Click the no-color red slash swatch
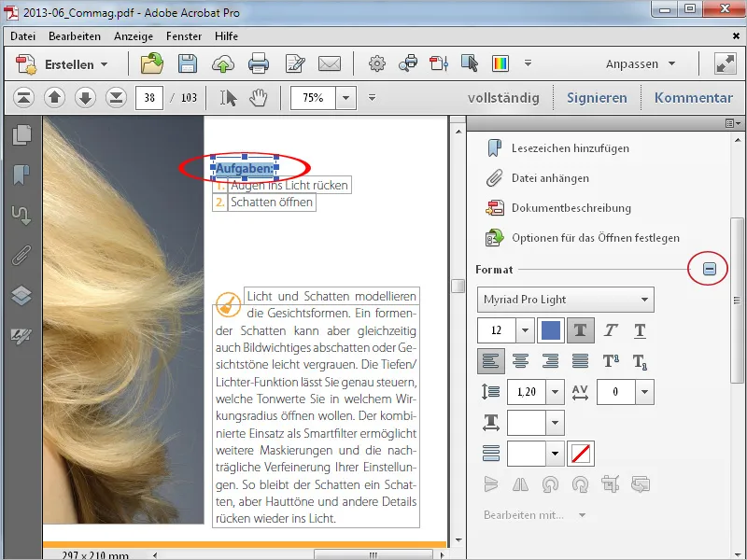Image resolution: width=747 pixels, height=560 pixels. pos(581,454)
